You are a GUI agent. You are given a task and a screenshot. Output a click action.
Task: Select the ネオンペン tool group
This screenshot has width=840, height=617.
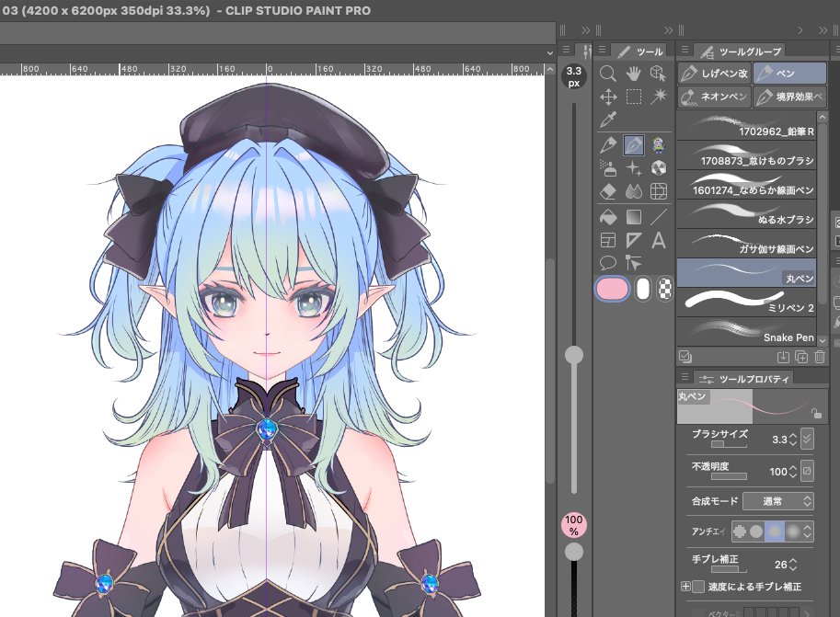pos(715,97)
